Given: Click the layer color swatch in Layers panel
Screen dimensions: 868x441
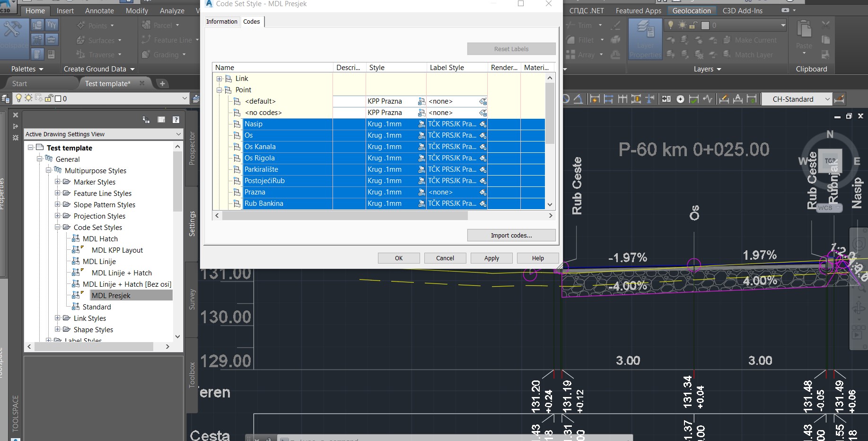Looking at the screenshot, I should [x=705, y=25].
